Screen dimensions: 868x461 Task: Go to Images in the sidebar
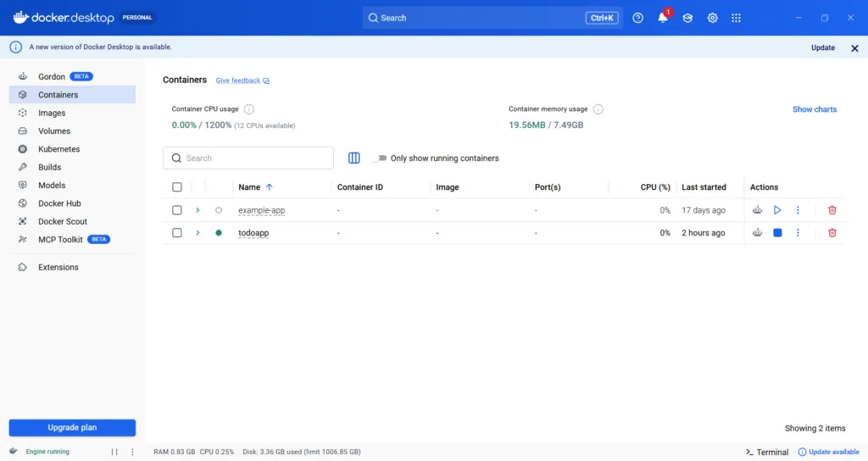[73, 113]
